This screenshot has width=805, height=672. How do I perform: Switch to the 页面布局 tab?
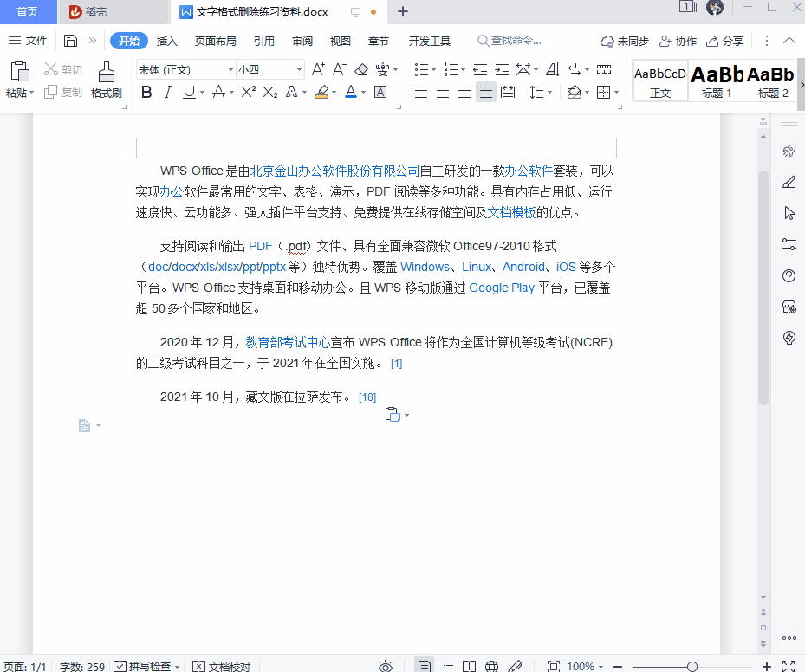215,41
